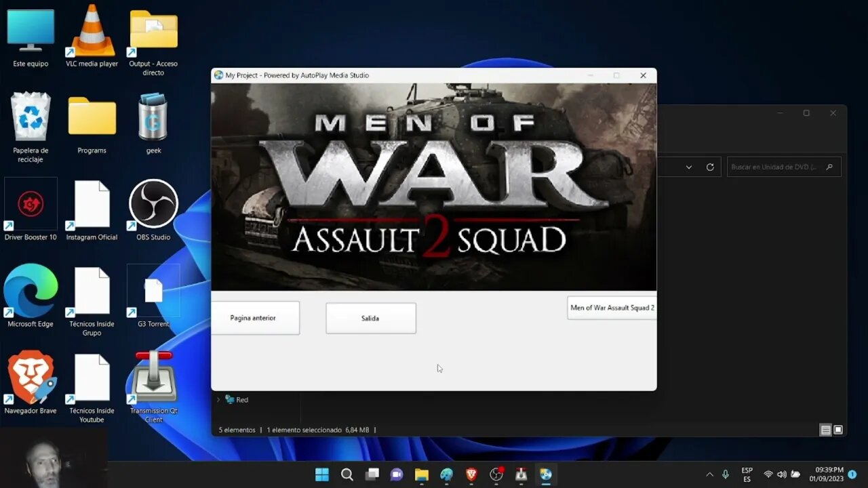Open the notification badge beside the clock
The image size is (868, 488).
(852, 474)
